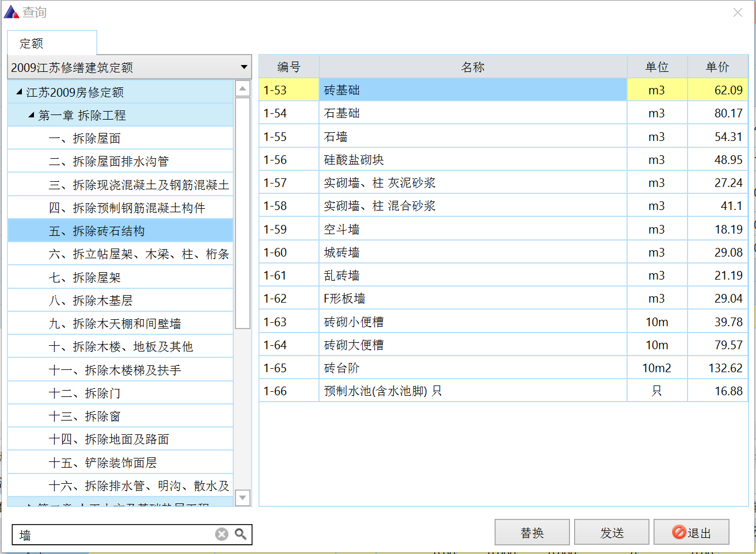The height and width of the screenshot is (554, 756).
Task: Select 十四、拆除地面及路面
Action: tap(120, 439)
